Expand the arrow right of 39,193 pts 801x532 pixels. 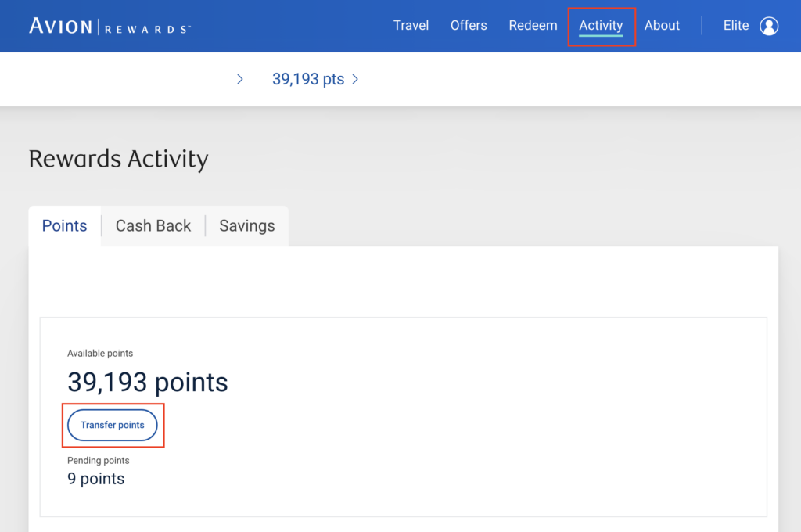[355, 79]
